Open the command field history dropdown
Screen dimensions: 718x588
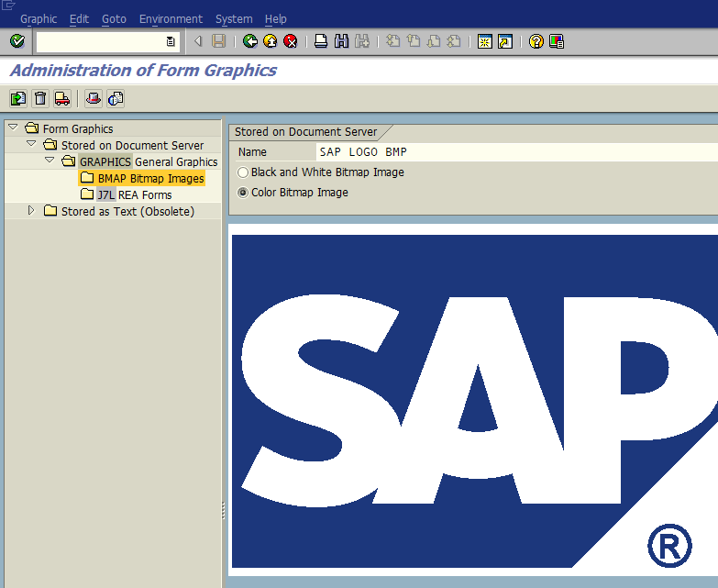click(171, 41)
